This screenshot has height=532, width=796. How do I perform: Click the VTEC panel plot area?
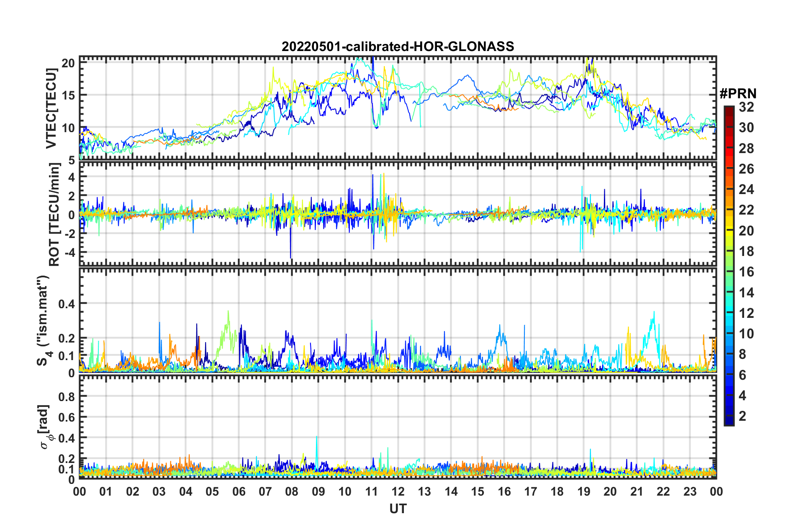pyautogui.click(x=398, y=108)
